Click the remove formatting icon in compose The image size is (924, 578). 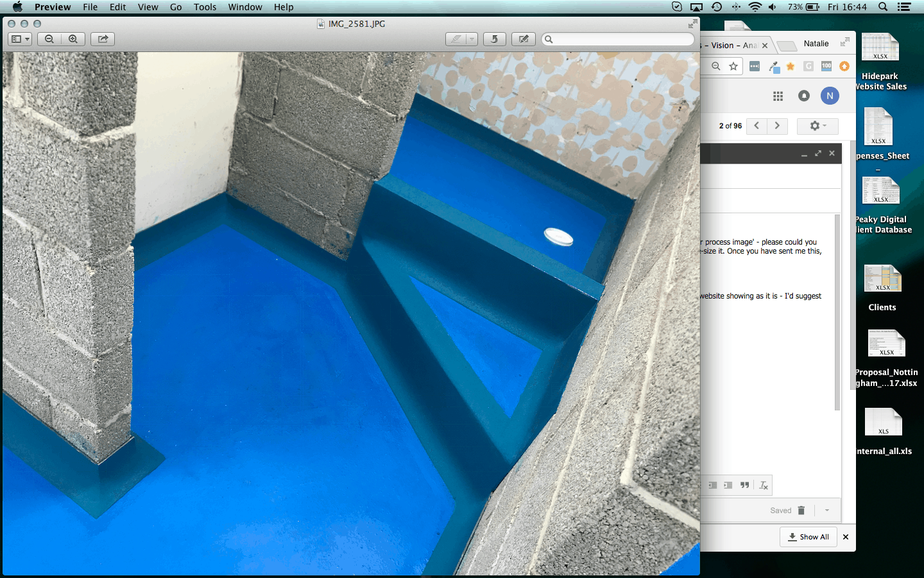764,486
